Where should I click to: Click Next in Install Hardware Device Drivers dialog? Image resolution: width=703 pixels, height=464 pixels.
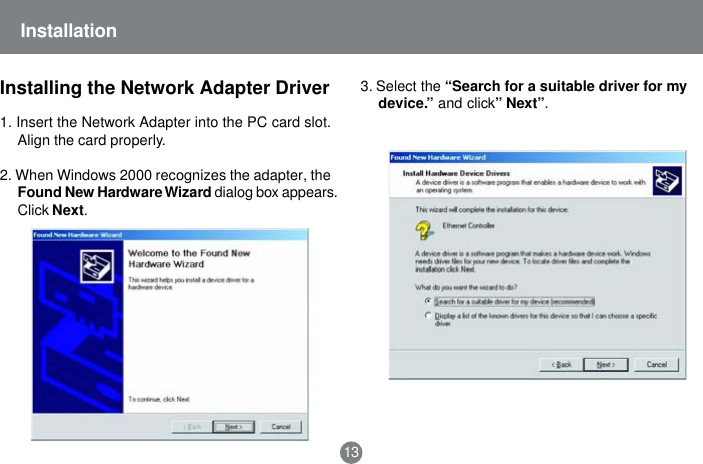[606, 364]
